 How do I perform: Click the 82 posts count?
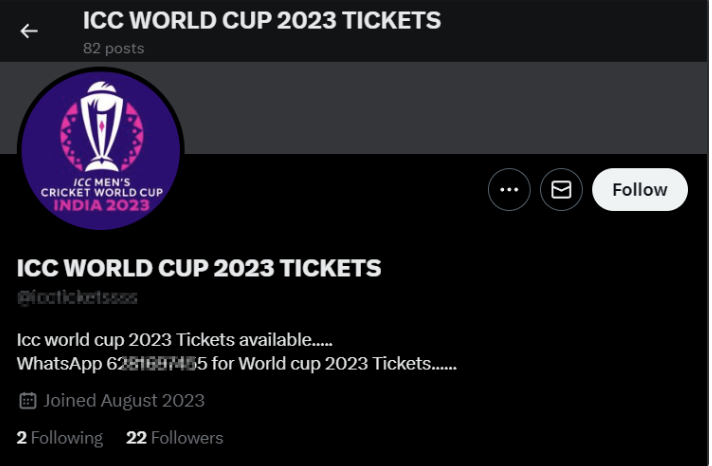114,49
